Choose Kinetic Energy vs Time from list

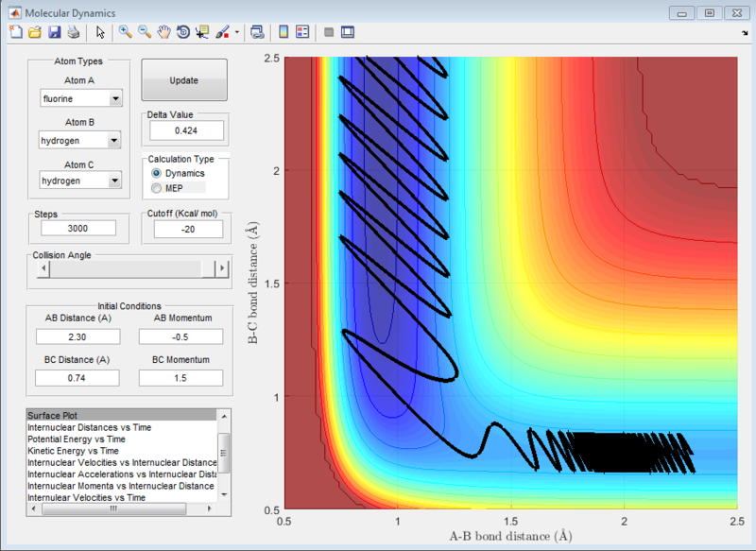[73, 452]
